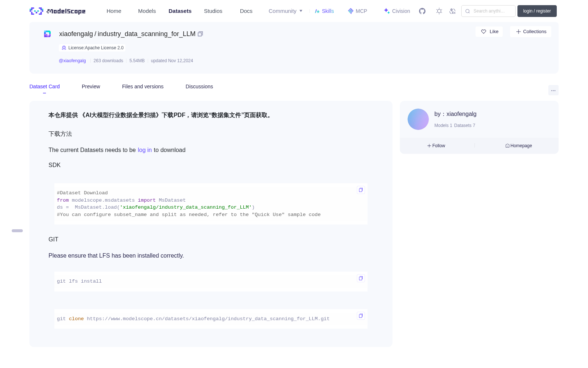Click the 'git lfs install' code line

pyautogui.click(x=79, y=281)
